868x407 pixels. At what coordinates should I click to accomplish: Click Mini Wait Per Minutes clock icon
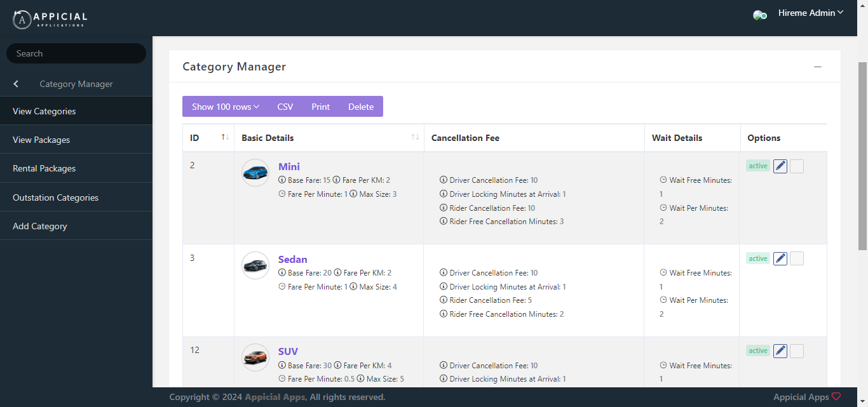663,208
